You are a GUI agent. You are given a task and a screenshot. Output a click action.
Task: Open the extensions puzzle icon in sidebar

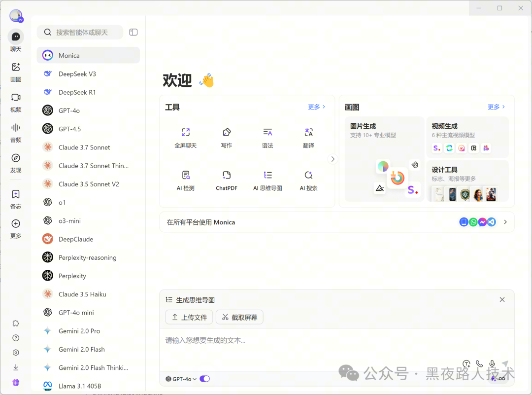[x=16, y=323]
